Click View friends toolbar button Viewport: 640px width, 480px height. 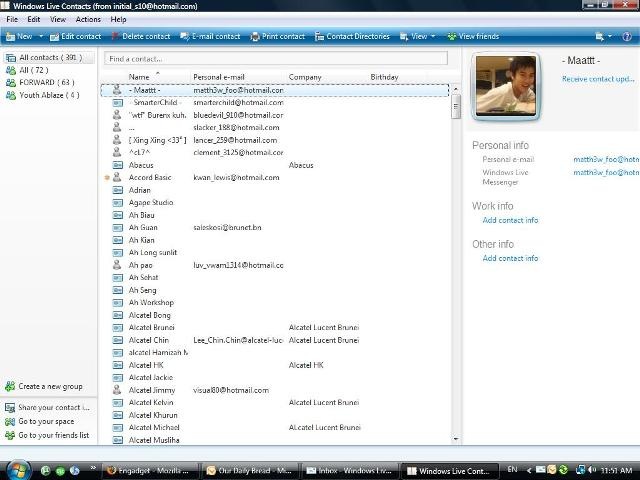(473, 36)
